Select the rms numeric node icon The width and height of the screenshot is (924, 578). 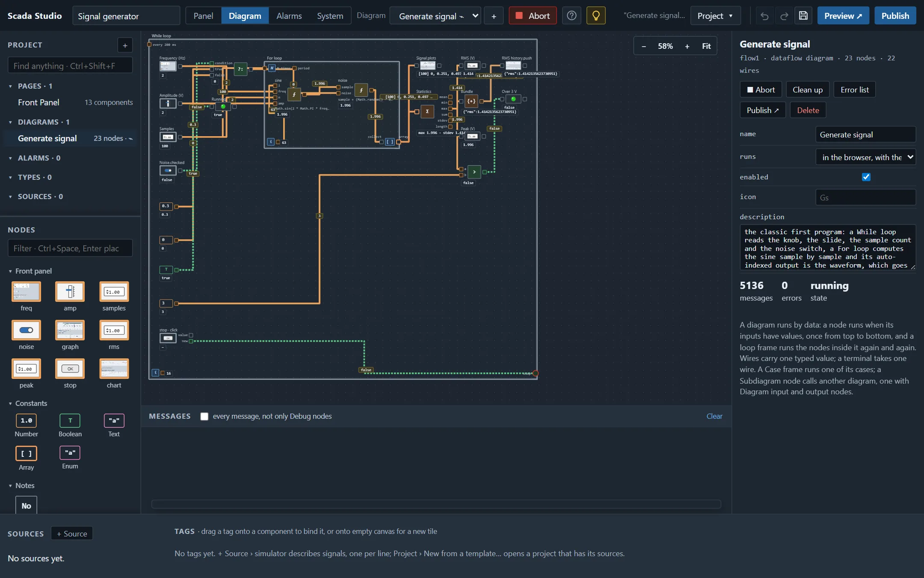[x=114, y=330]
